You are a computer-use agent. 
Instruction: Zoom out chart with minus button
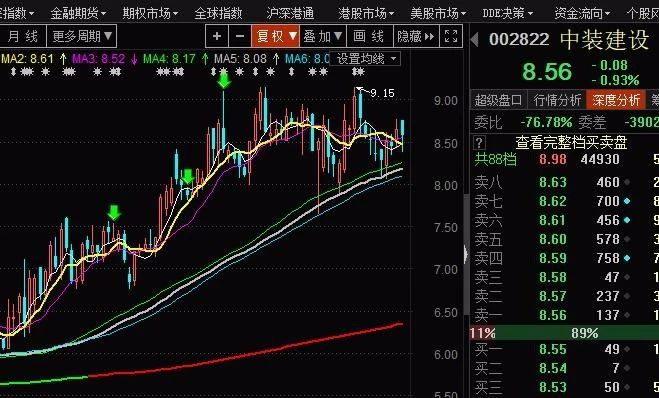point(240,36)
